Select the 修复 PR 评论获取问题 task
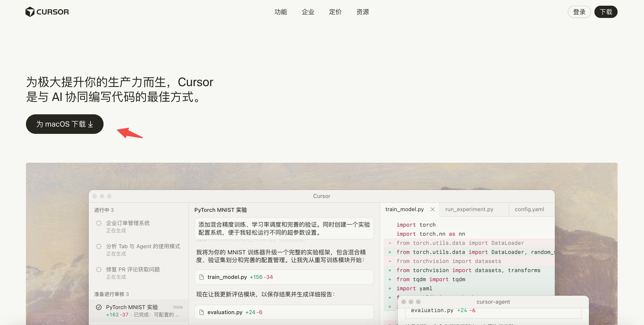 click(x=139, y=273)
